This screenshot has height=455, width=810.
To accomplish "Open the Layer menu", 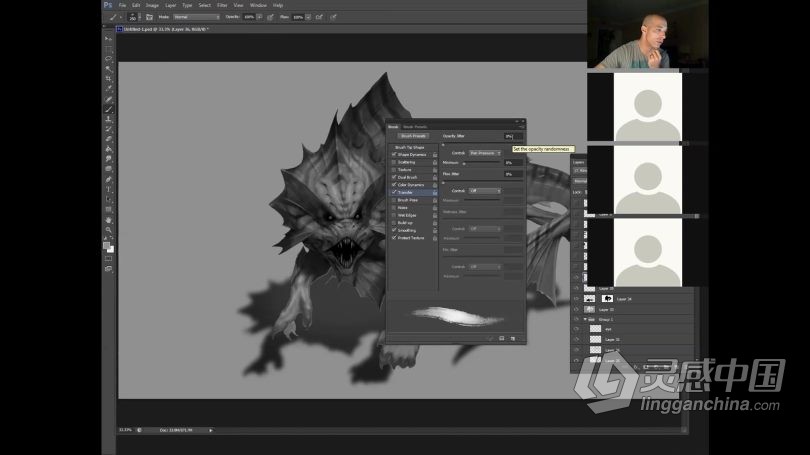I will (170, 5).
